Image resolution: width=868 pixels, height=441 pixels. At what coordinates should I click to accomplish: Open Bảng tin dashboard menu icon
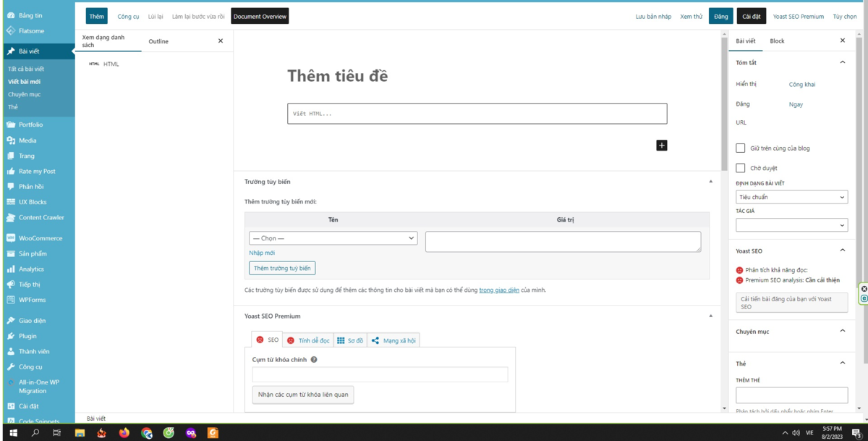[11, 15]
